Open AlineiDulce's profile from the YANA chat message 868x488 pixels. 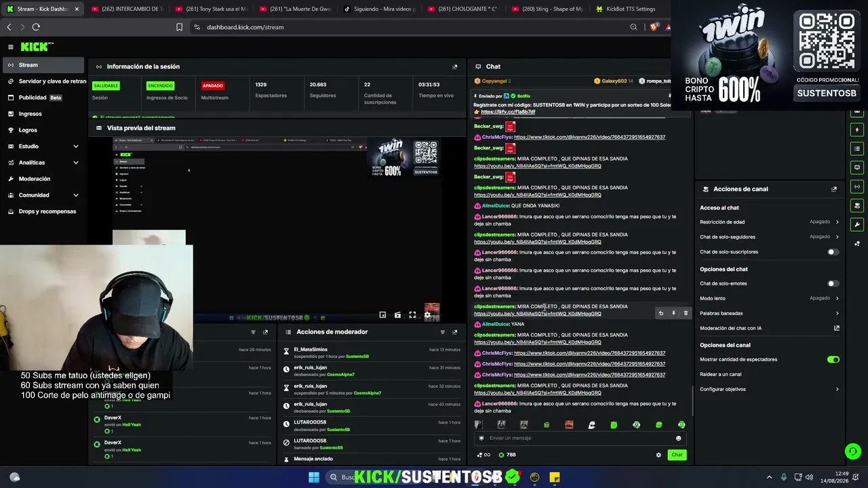tap(495, 324)
